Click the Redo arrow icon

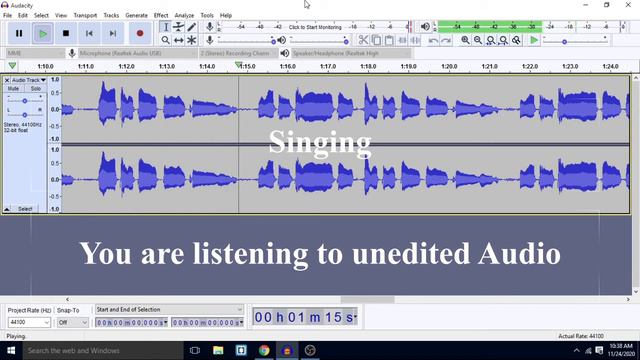click(x=447, y=40)
